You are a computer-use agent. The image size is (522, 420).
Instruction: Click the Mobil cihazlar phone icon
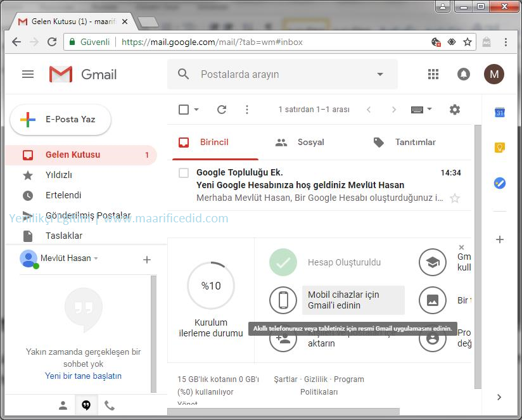coord(283,300)
